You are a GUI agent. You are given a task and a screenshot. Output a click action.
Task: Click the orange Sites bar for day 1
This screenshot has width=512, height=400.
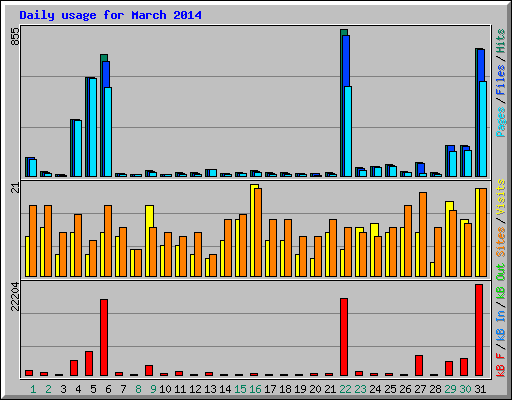click(x=33, y=241)
